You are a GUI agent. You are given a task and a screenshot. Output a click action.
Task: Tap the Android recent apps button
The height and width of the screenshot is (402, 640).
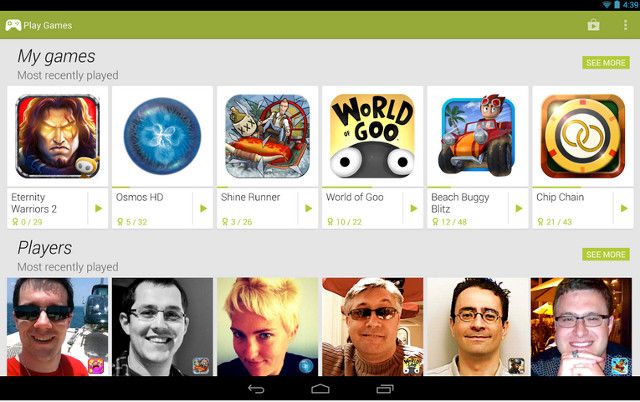[x=384, y=389]
